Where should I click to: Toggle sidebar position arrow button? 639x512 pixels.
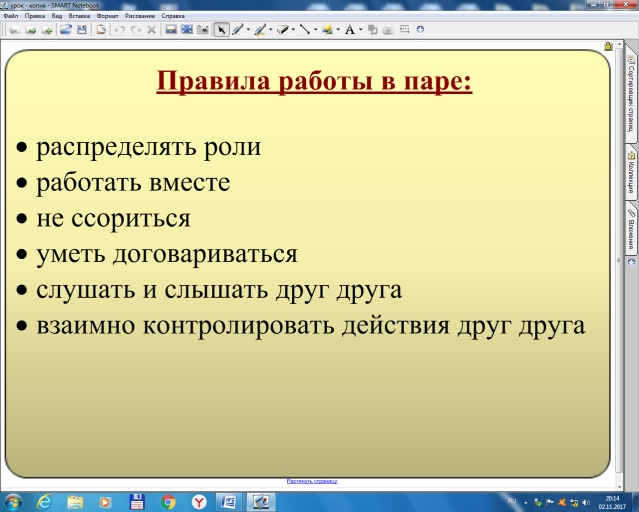coord(631,262)
